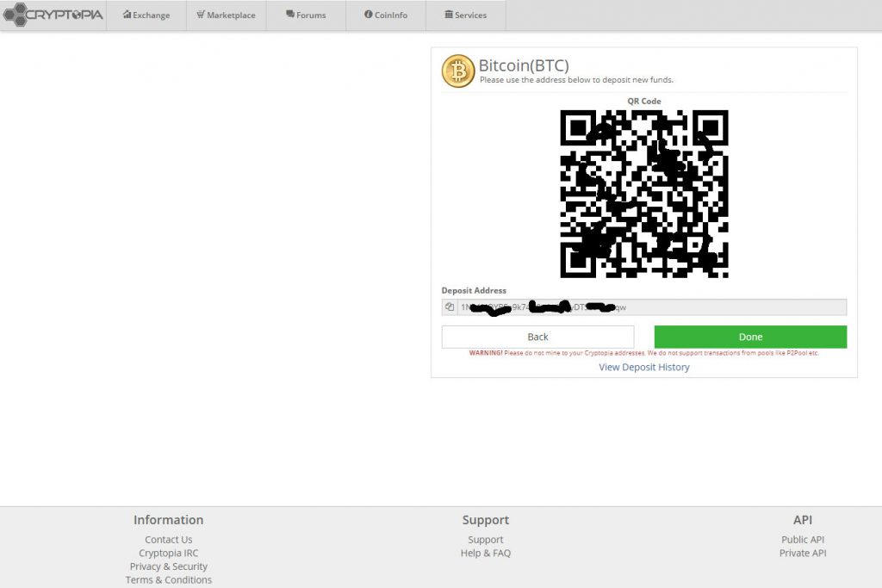Open the Services menu
This screenshot has width=882, height=588.
click(x=466, y=15)
